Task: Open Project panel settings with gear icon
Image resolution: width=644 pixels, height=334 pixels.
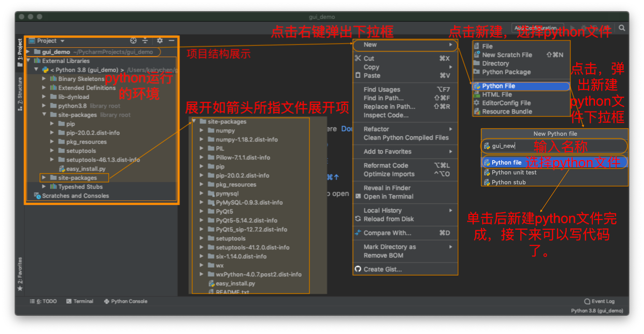Action: 159,40
